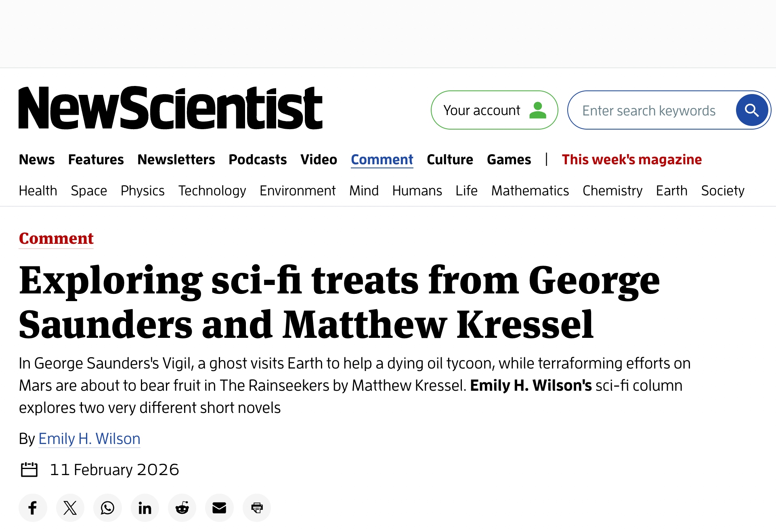
Task: Share article on Reddit
Action: (x=182, y=508)
